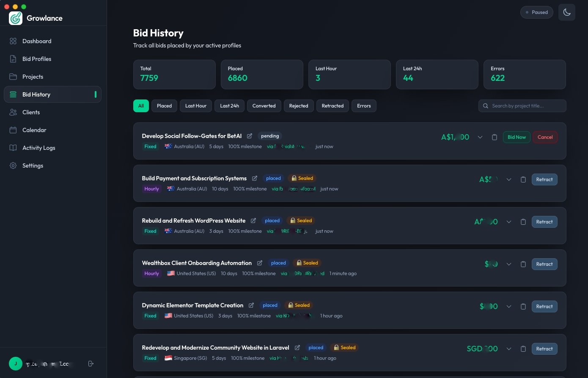Show Rejected bids
The image size is (588, 378).
(x=299, y=106)
